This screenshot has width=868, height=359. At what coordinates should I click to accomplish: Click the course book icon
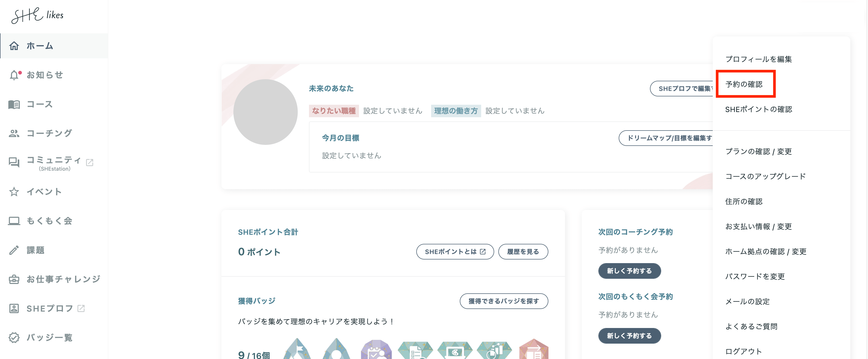[14, 104]
